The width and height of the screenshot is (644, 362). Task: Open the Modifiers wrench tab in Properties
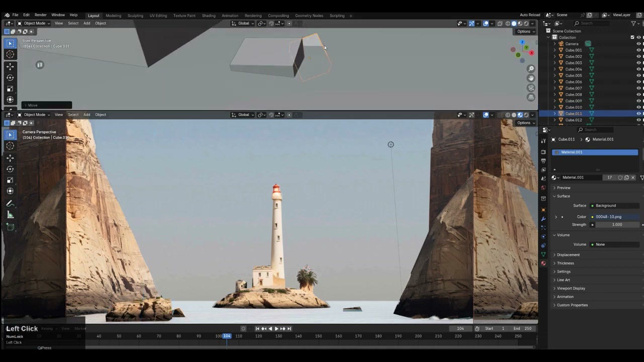coord(543,219)
